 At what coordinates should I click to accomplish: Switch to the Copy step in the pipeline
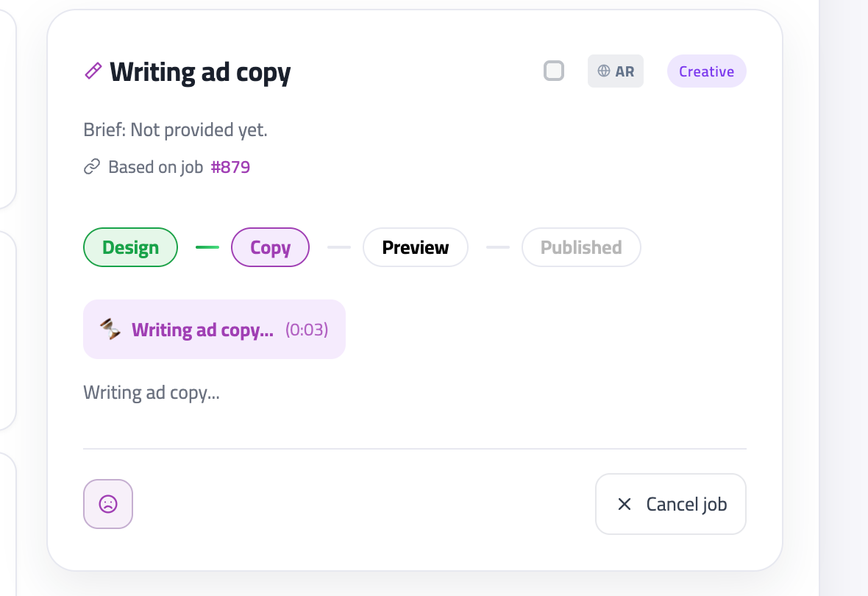pos(270,247)
